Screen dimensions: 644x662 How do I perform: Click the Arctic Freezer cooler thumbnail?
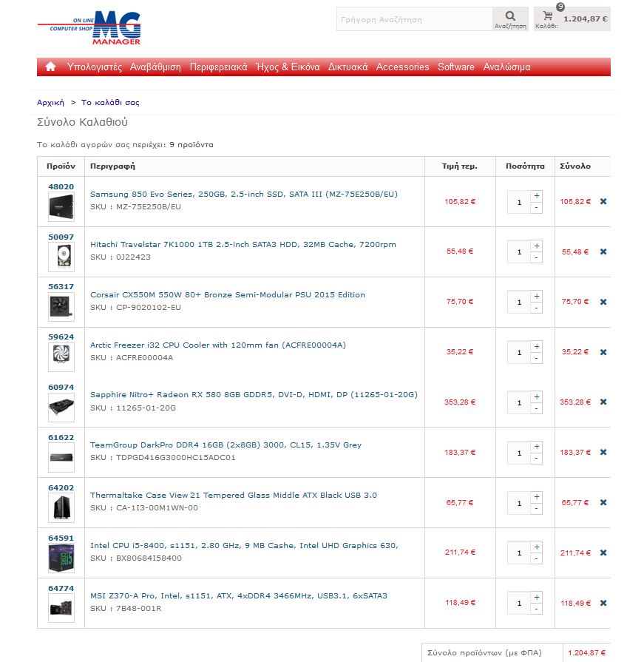pyautogui.click(x=61, y=357)
